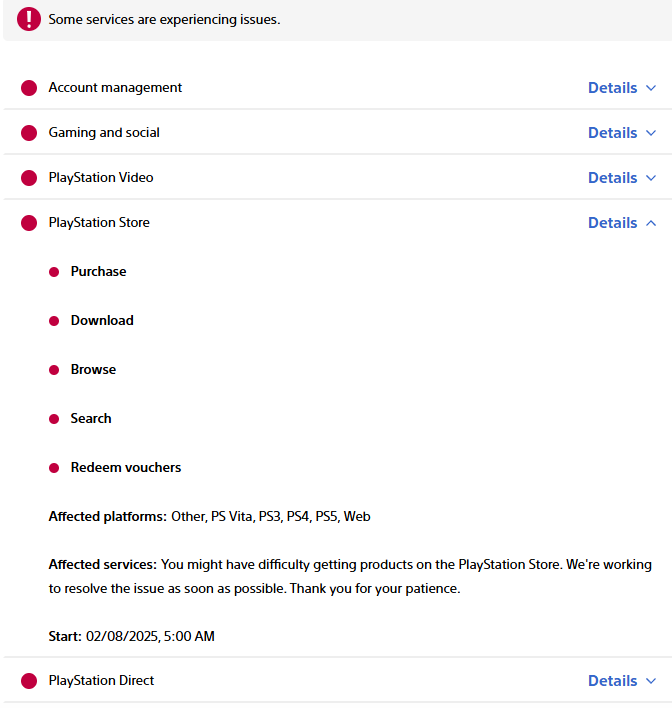Image resolution: width=672 pixels, height=708 pixels.
Task: Click the Account management red status dot
Action: [29, 88]
